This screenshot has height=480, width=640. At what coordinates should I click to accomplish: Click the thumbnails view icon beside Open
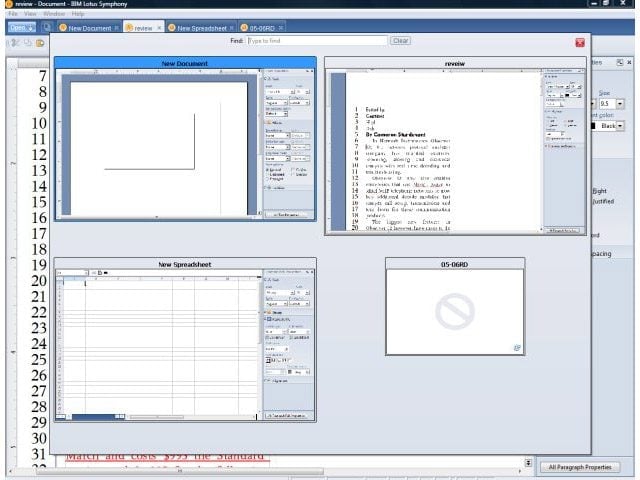click(x=47, y=27)
